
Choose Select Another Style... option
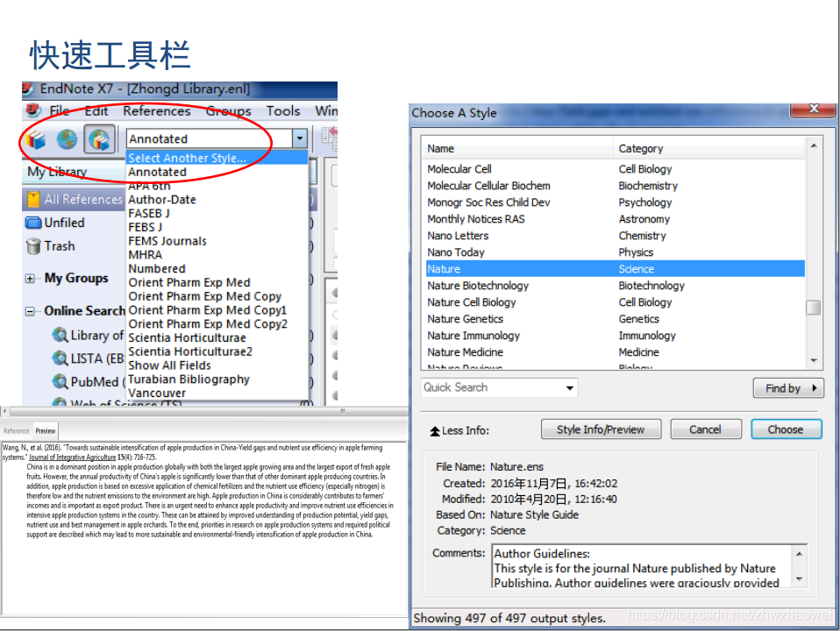[x=217, y=158]
